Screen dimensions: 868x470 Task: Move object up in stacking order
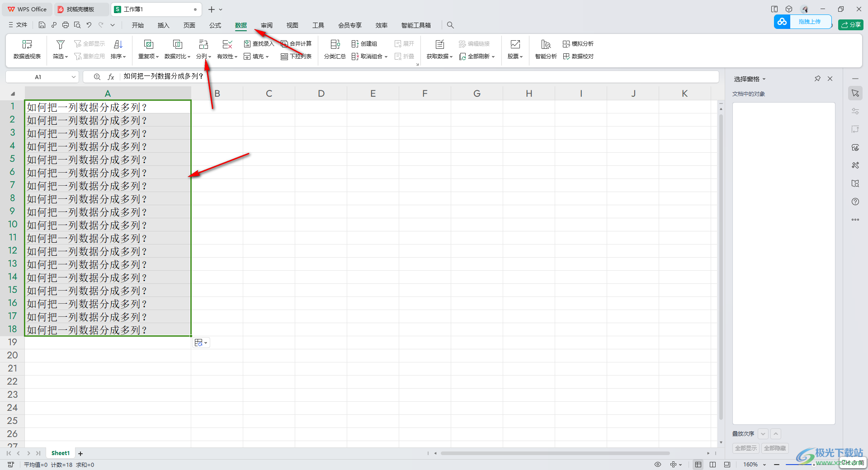[x=776, y=434]
